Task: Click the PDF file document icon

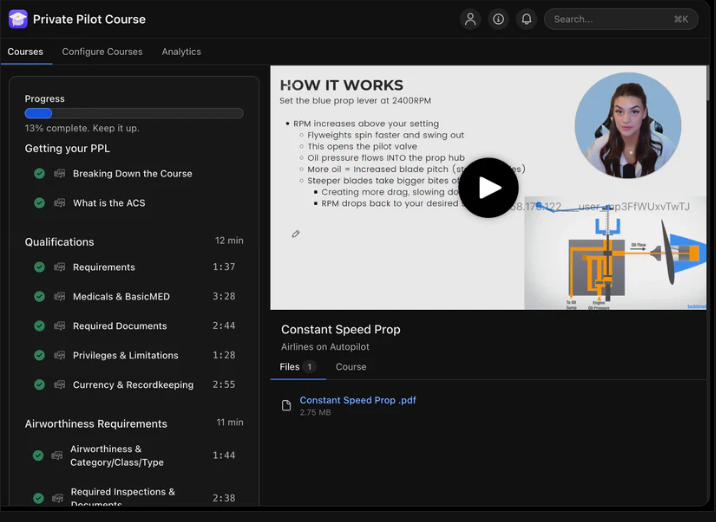Action: (287, 405)
